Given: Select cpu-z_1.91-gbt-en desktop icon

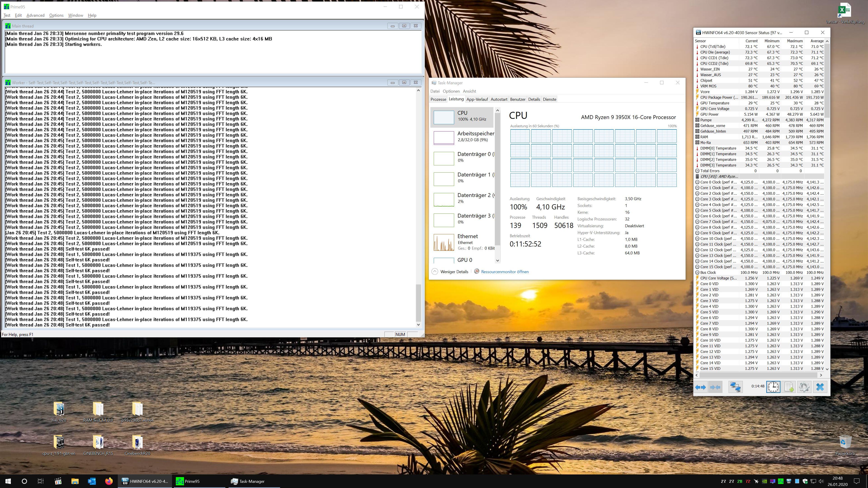Looking at the screenshot, I should pyautogui.click(x=59, y=444).
